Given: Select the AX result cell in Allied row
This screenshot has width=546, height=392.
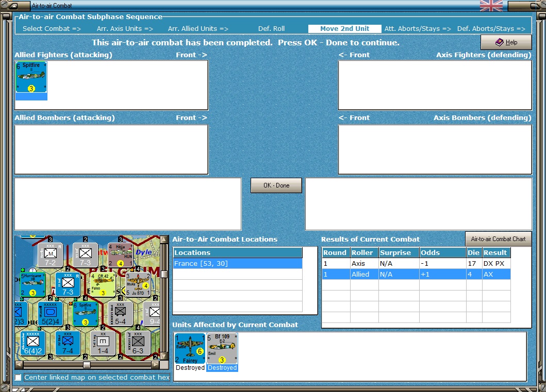Looking at the screenshot, I should 496,274.
